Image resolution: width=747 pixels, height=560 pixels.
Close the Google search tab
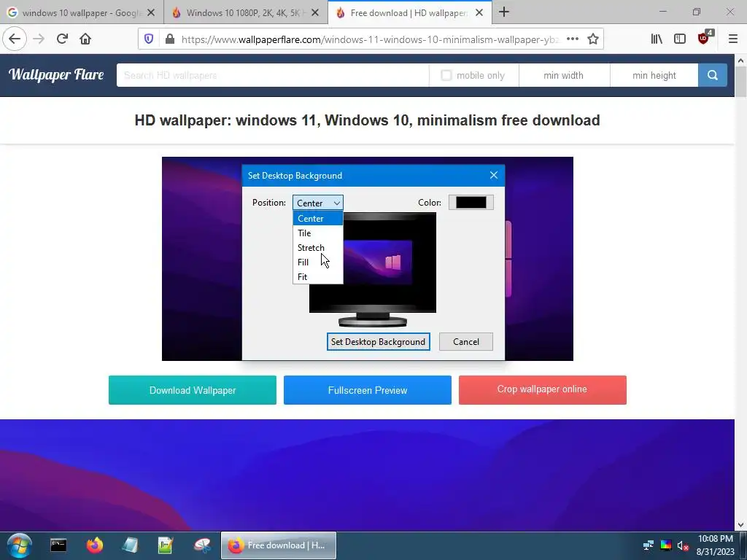[x=150, y=13]
